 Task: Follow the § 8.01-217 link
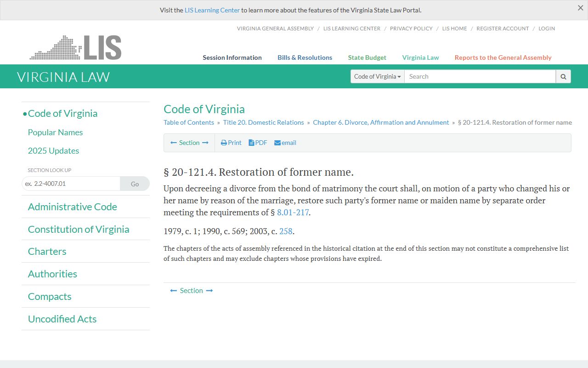[x=293, y=213]
